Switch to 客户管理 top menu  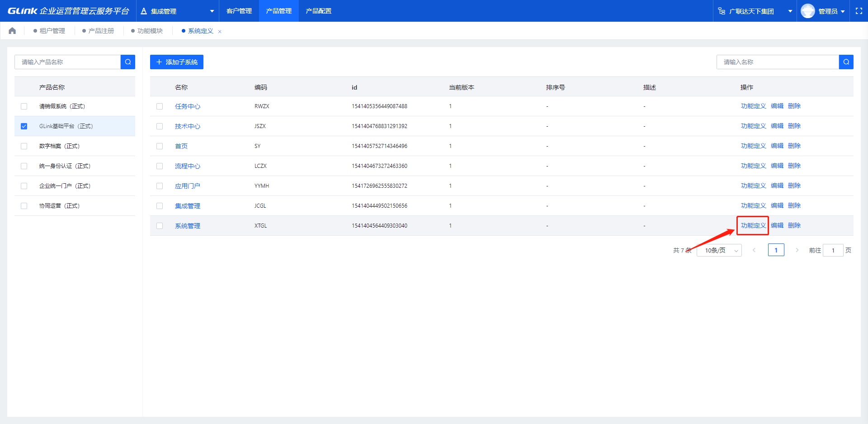[239, 11]
